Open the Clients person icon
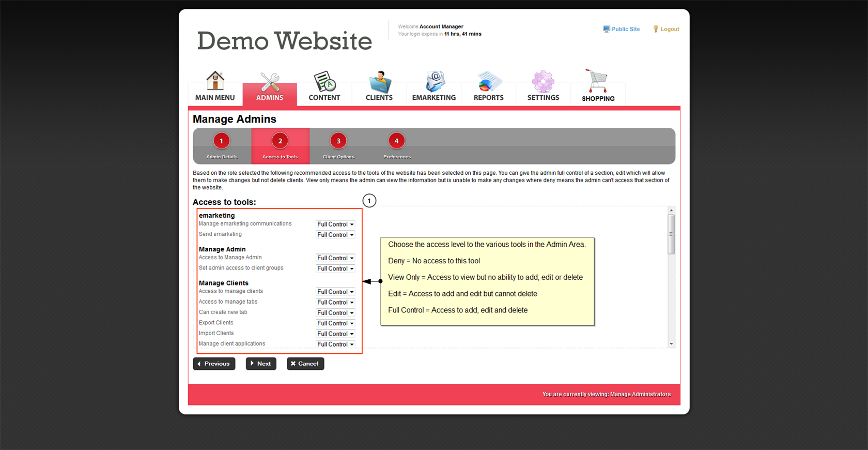868x450 pixels. pos(379,82)
